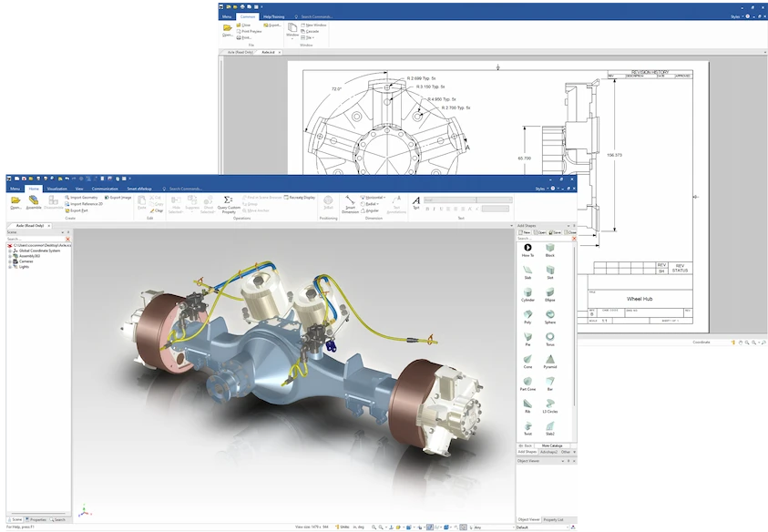Image resolution: width=768 pixels, height=532 pixels.
Task: Select the Torus shape icon
Action: pos(549,334)
